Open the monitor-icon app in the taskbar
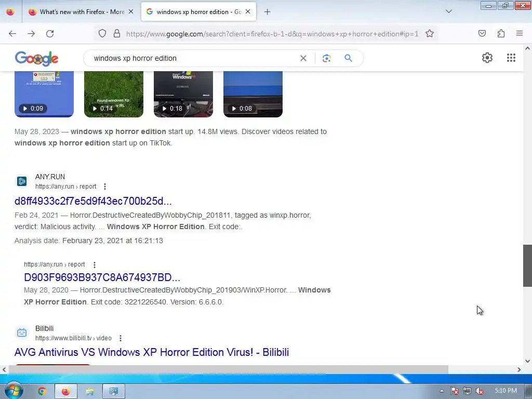The width and height of the screenshot is (532, 399). [114, 392]
